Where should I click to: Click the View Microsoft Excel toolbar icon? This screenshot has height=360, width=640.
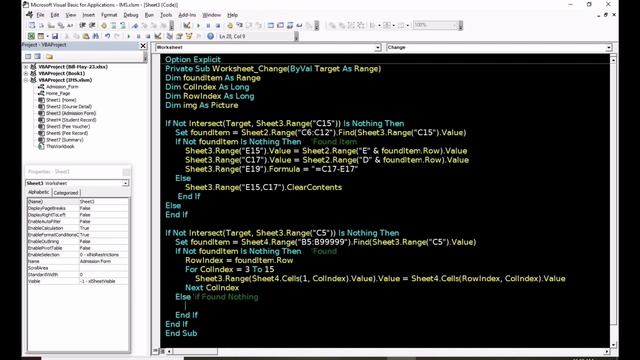[31, 36]
